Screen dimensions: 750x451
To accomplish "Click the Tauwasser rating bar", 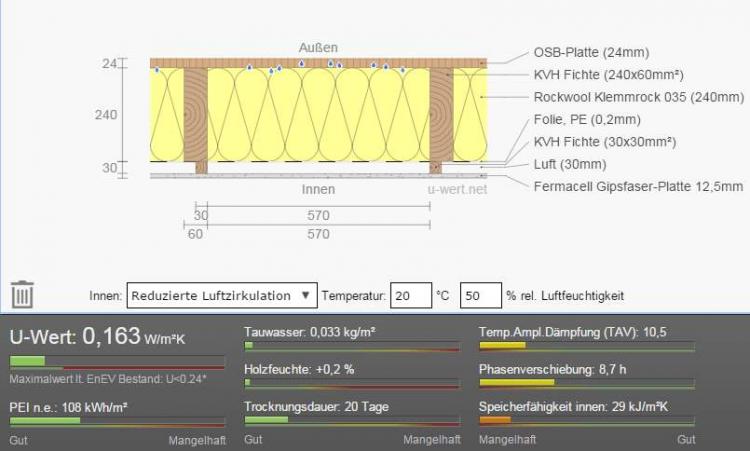I will (351, 346).
